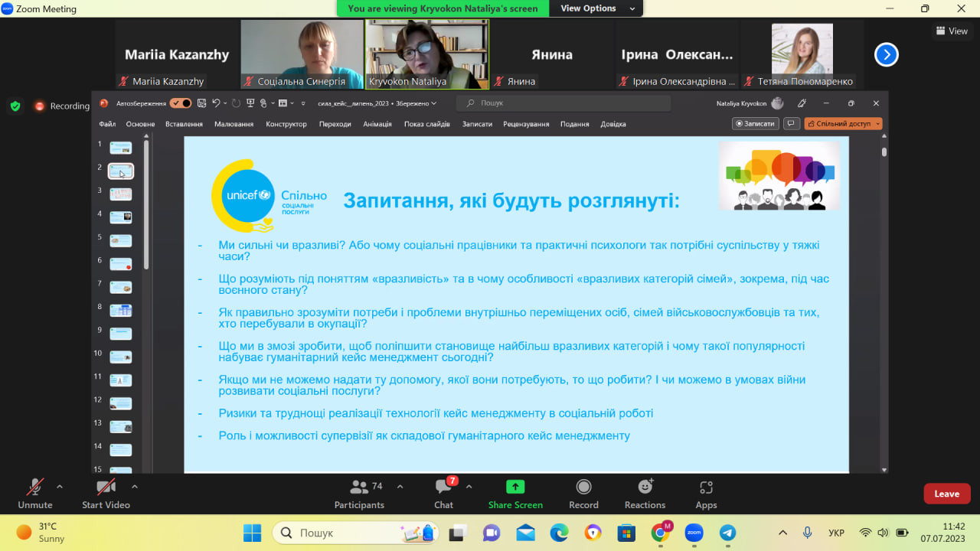Show next participants with the blue arrow
Screen dimensions: 980x551
tap(887, 54)
